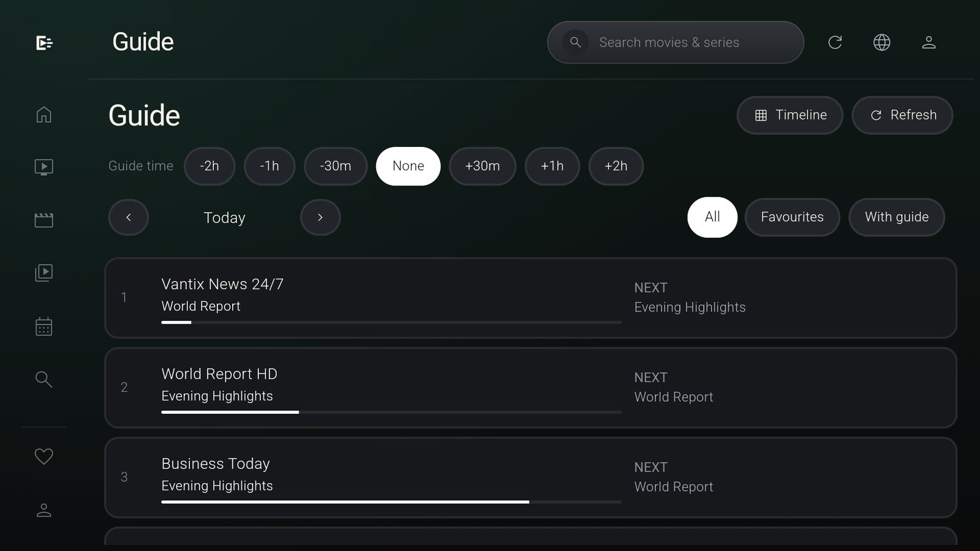
Task: Select None guide time offset
Action: click(x=408, y=166)
